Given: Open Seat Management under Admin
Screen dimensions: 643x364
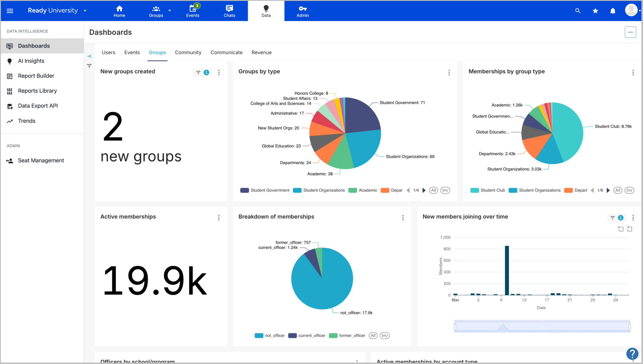Looking at the screenshot, I should coord(41,160).
